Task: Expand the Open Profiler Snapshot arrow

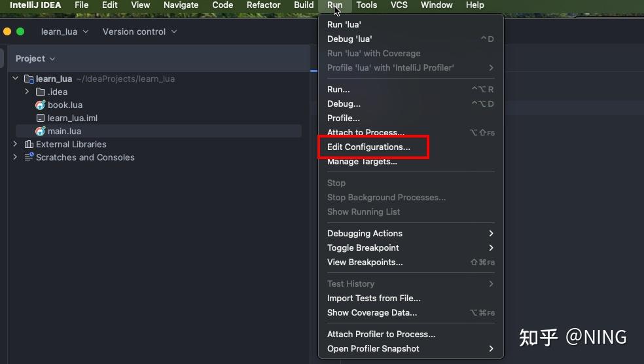Action: coord(491,349)
